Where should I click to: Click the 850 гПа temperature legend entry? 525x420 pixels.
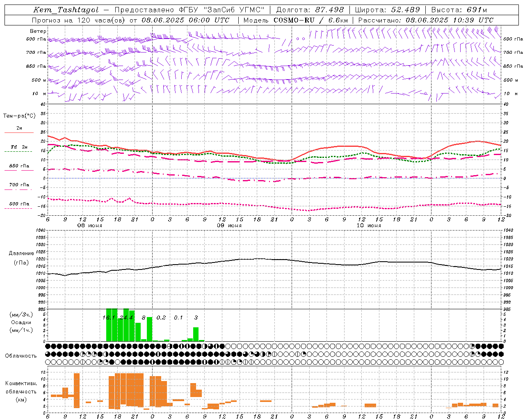tap(19, 166)
